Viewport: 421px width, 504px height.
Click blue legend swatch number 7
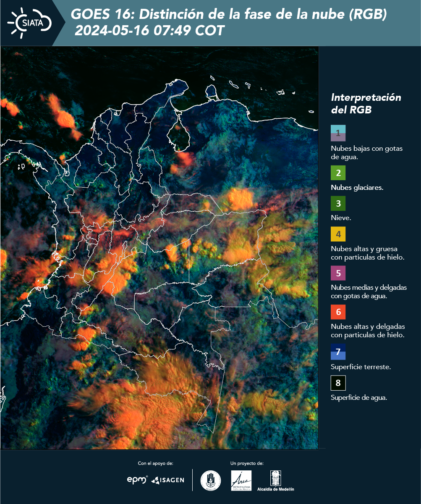coord(338,352)
